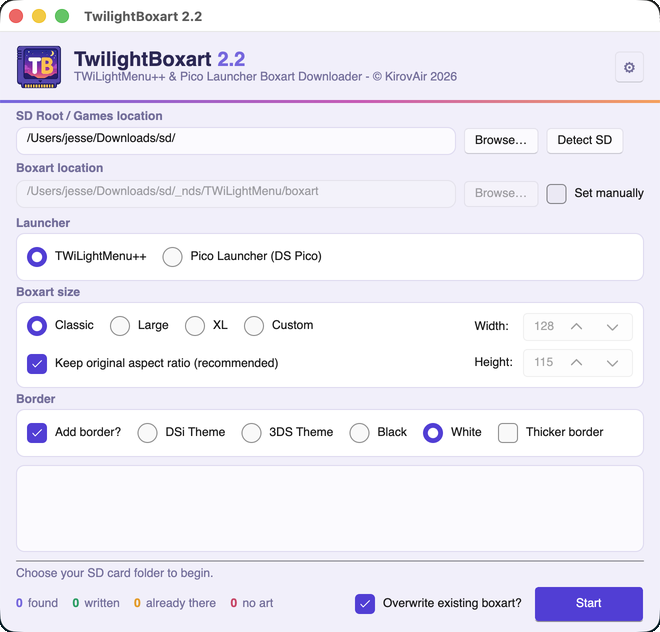The height and width of the screenshot is (632, 660).
Task: Click 'Choose your SD card folder to begin.' status
Action: (x=114, y=573)
